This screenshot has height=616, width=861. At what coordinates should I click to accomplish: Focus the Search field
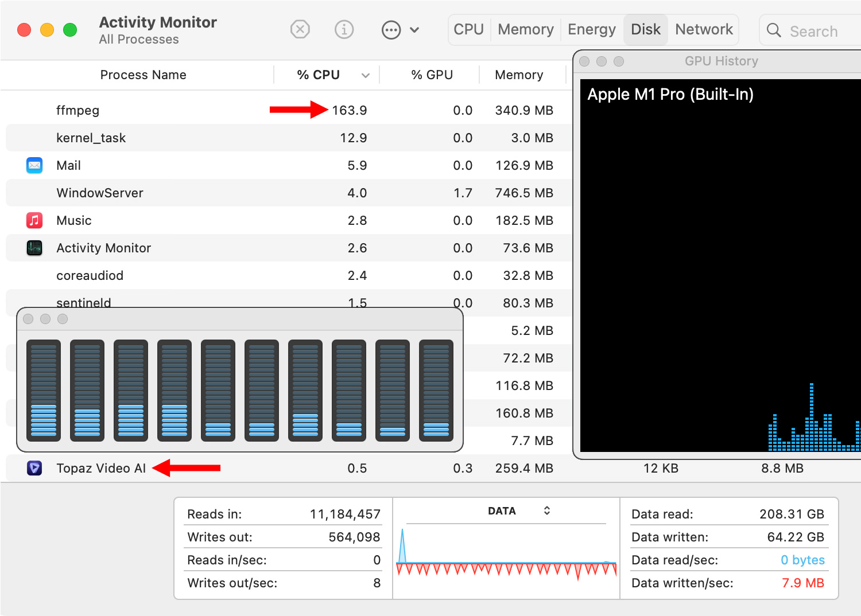tap(812, 30)
